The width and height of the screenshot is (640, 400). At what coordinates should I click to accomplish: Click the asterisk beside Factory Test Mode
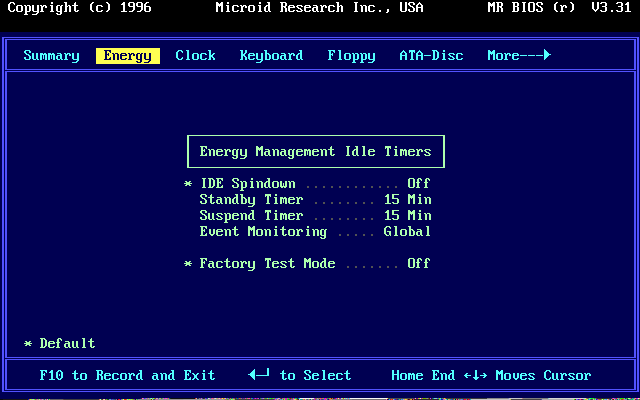[x=188, y=264]
